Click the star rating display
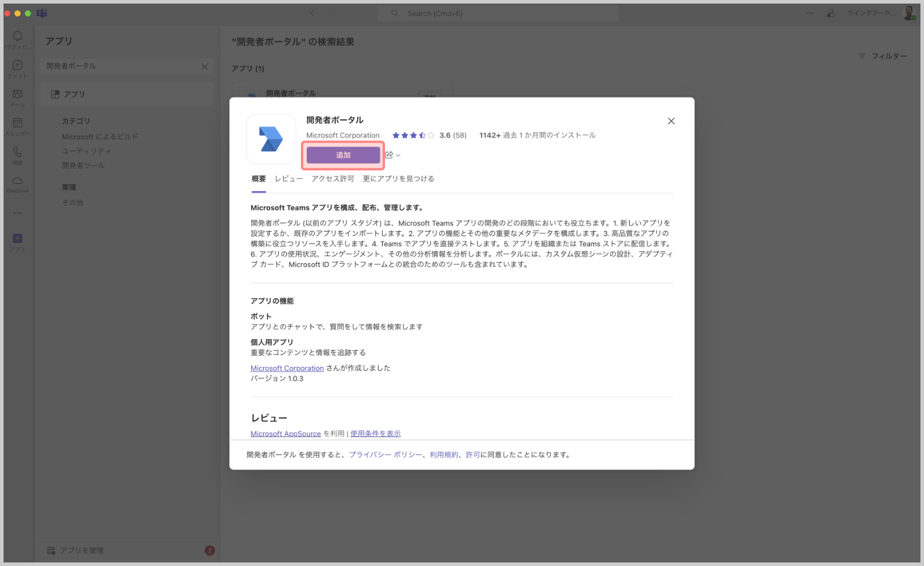The height and width of the screenshot is (566, 924). click(413, 136)
